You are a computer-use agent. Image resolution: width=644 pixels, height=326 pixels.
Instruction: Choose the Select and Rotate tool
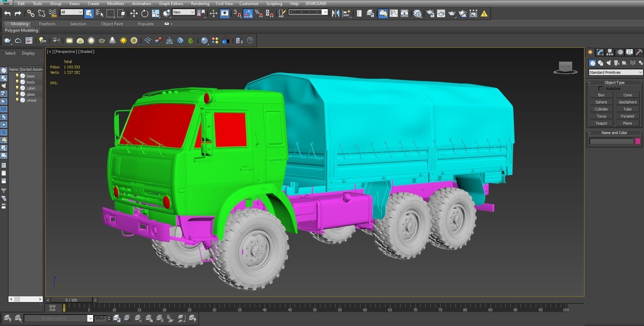(x=145, y=13)
